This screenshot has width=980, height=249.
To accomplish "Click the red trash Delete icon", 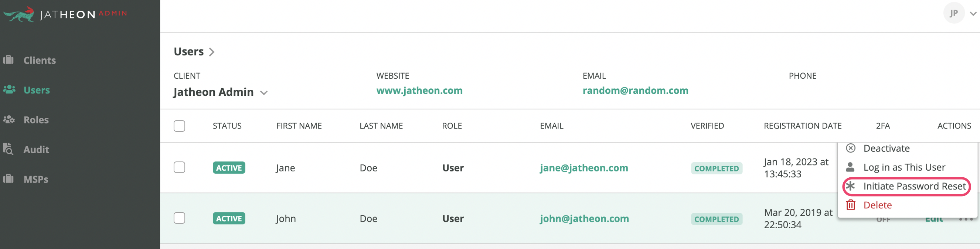I will click(x=851, y=205).
